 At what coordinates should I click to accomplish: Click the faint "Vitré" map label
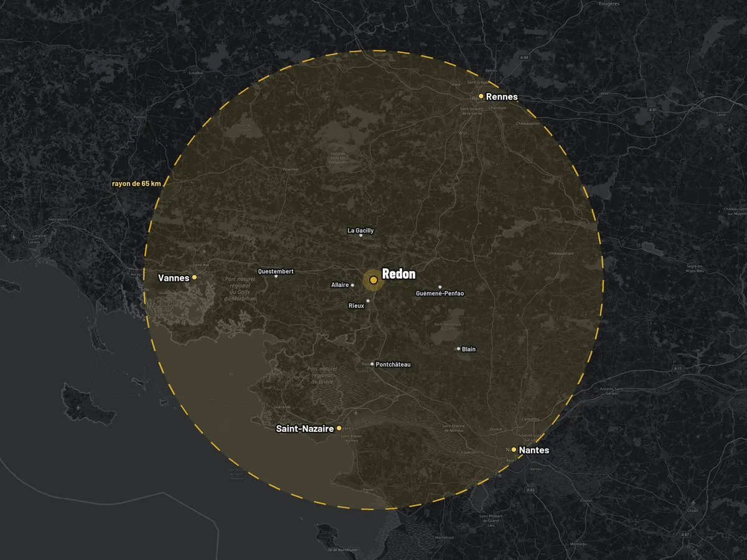tap(603, 93)
